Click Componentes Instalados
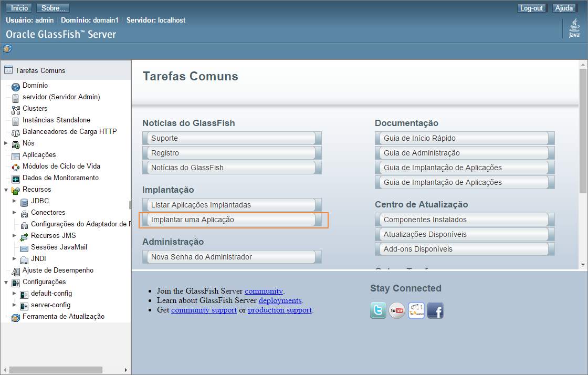 (x=465, y=220)
